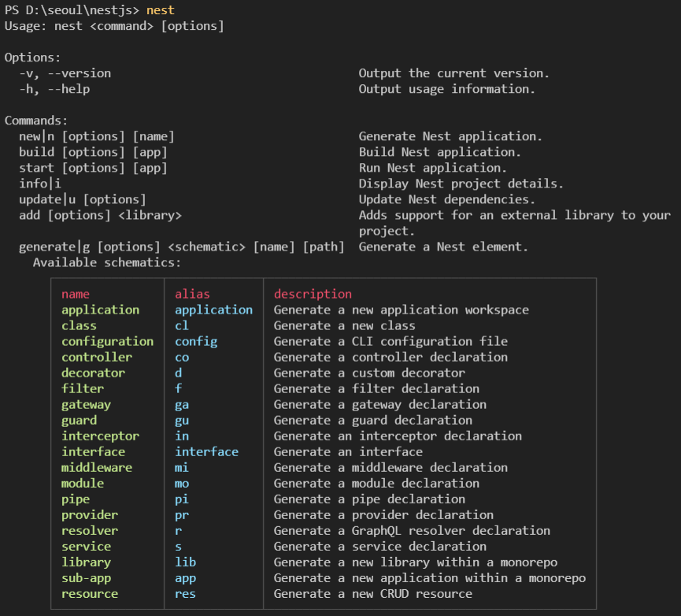The image size is (681, 616).
Task: Click 'Display Nest project details.' description
Action: pos(461,184)
